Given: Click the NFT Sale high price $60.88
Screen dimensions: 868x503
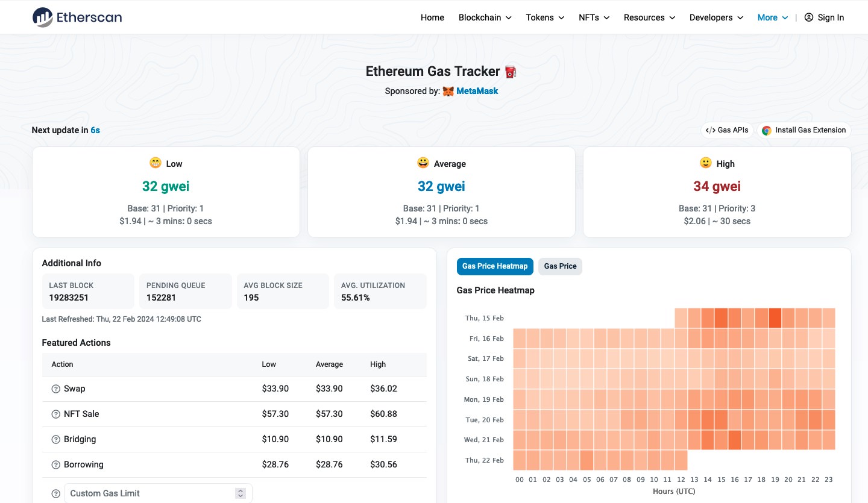Looking at the screenshot, I should 383,414.
